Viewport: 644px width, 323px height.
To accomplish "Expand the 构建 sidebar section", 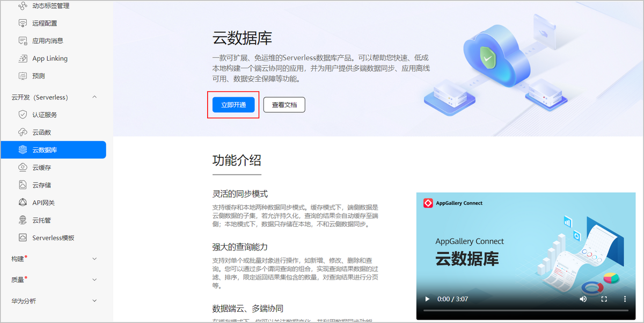I will (x=94, y=259).
